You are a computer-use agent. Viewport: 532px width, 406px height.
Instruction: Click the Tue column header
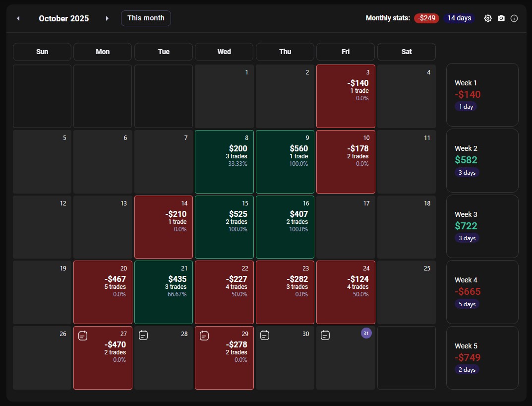pyautogui.click(x=164, y=52)
